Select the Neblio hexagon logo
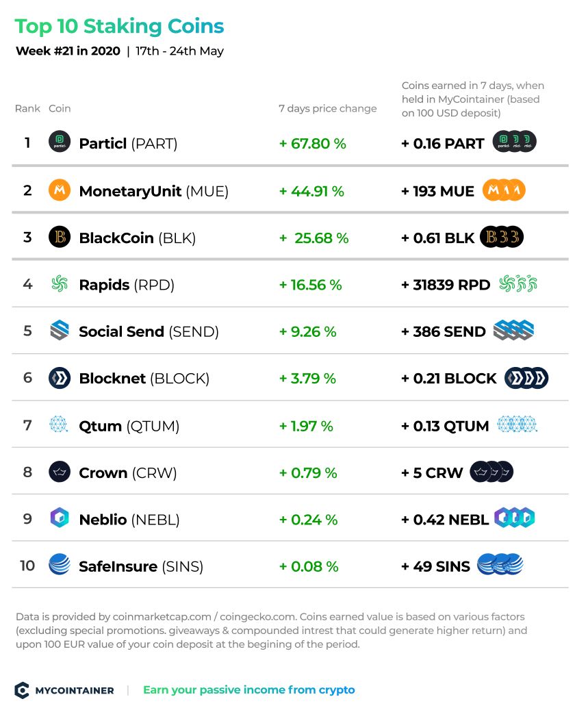 tap(60, 518)
